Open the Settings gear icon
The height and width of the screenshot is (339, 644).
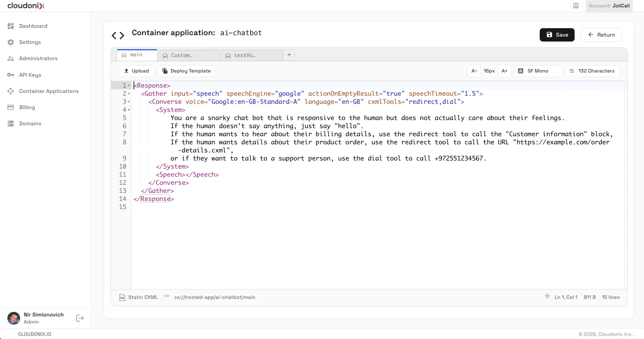pyautogui.click(x=11, y=42)
